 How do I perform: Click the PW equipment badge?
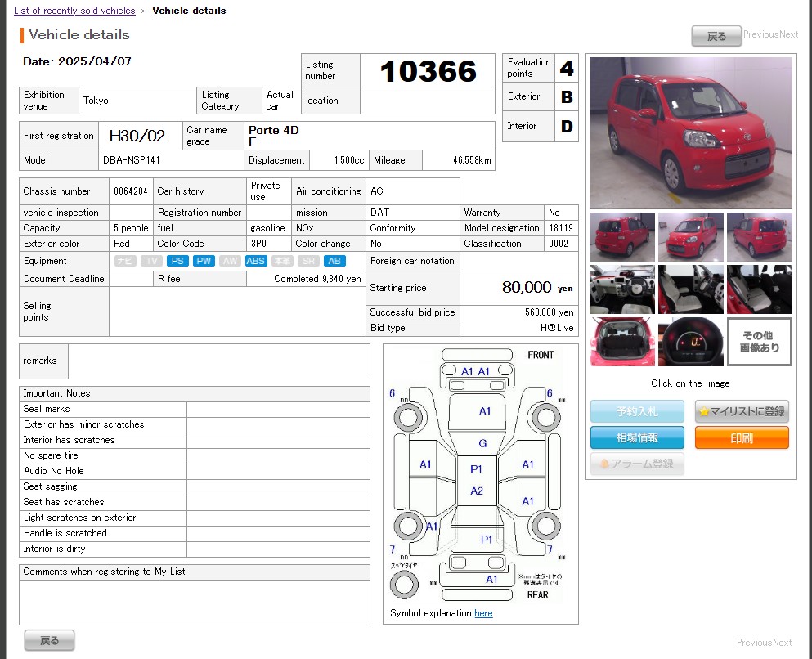pyautogui.click(x=204, y=261)
